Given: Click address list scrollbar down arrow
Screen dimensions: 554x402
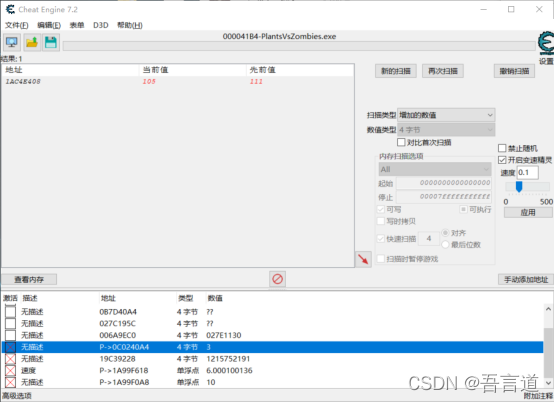Looking at the screenshot, I should (548, 383).
